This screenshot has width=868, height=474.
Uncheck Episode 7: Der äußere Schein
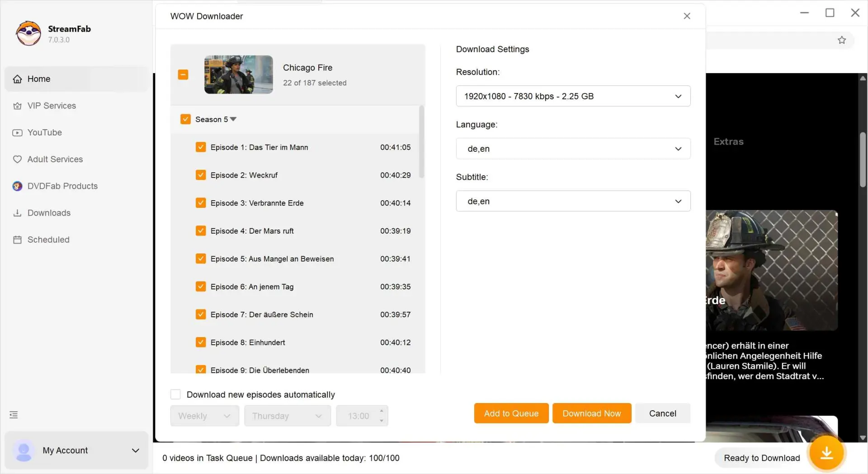[201, 314]
